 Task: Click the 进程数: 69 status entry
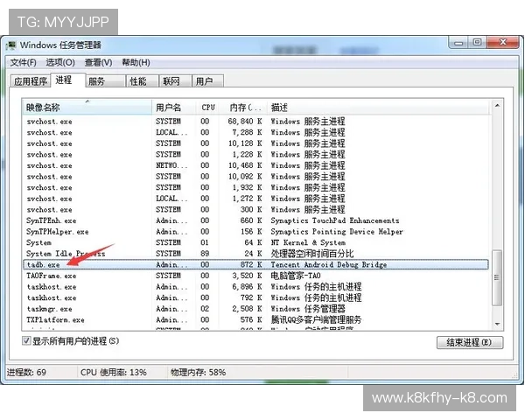click(x=26, y=373)
